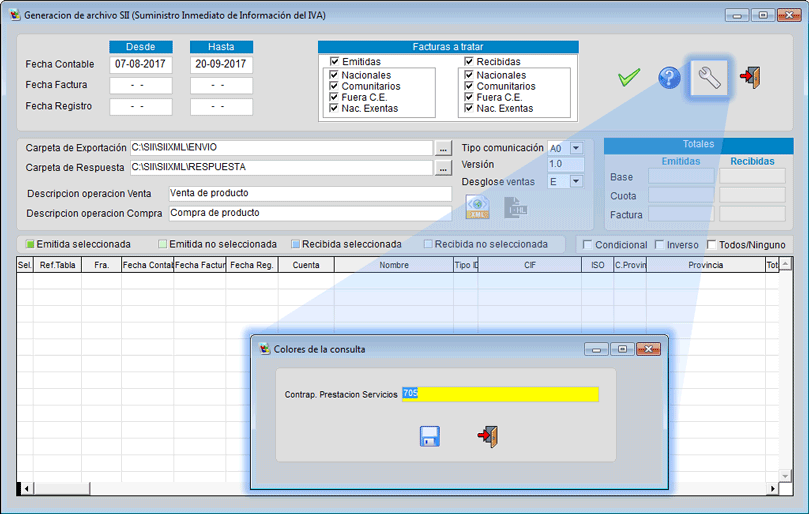The width and height of the screenshot is (809, 514).
Task: Click Emitida no seleccionada color swatch
Action: click(x=163, y=244)
